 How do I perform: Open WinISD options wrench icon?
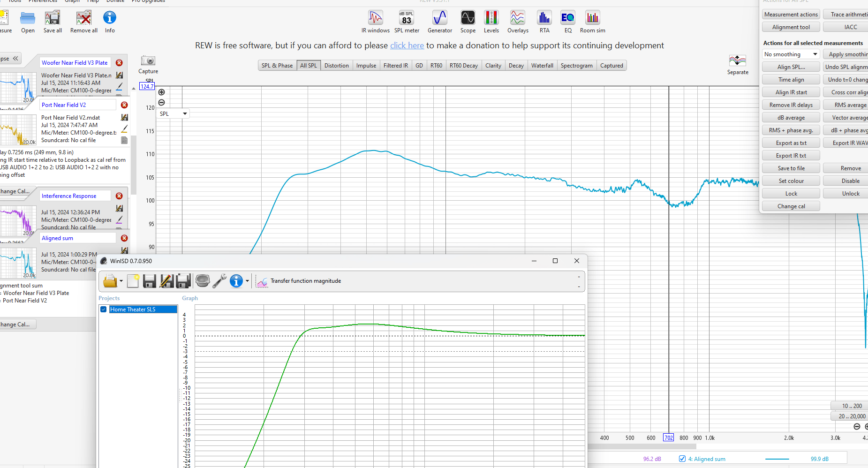pyautogui.click(x=219, y=281)
